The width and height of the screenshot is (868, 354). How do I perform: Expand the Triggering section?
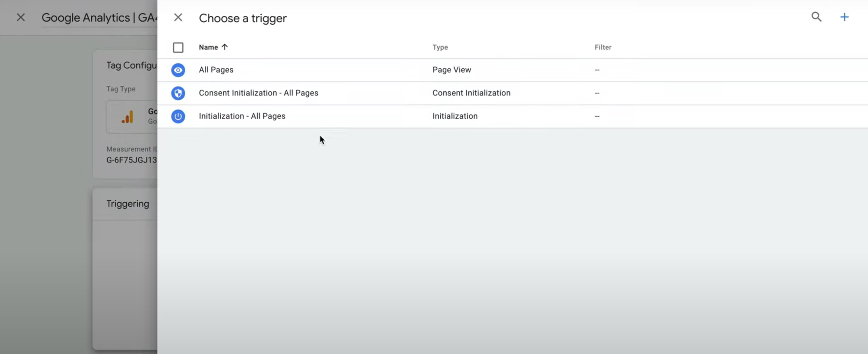click(x=127, y=203)
